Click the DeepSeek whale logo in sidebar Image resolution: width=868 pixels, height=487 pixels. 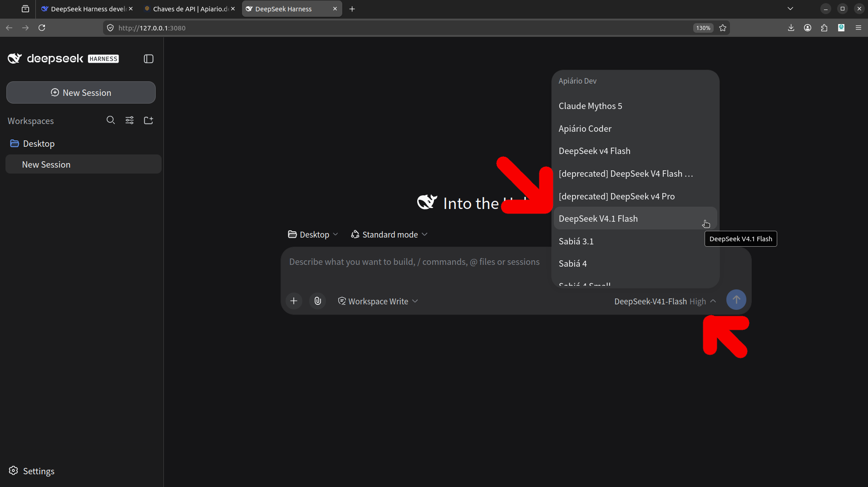(15, 59)
